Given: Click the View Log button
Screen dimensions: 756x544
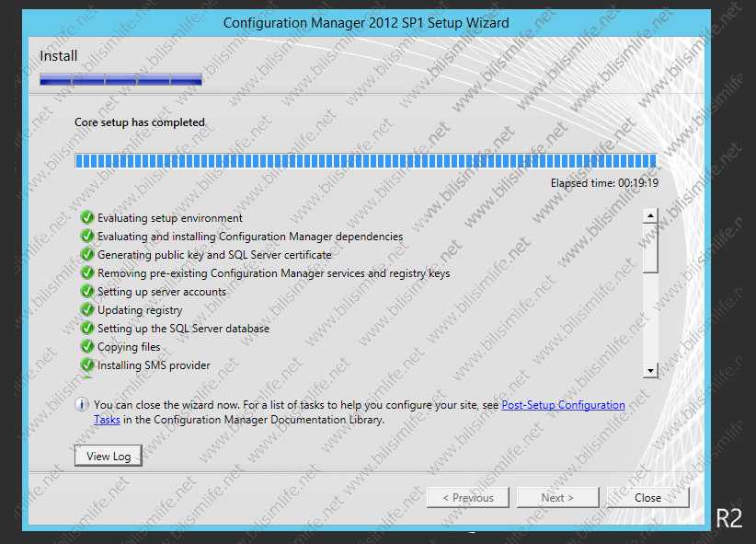Looking at the screenshot, I should (109, 456).
